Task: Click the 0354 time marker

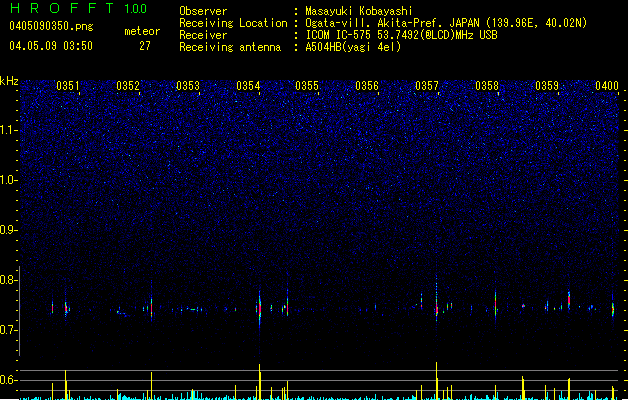Action: pyautogui.click(x=248, y=85)
